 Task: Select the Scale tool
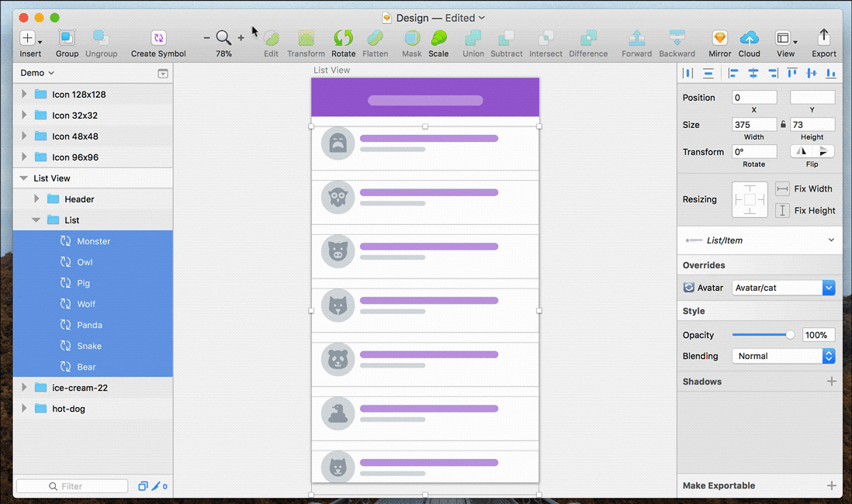tap(438, 38)
